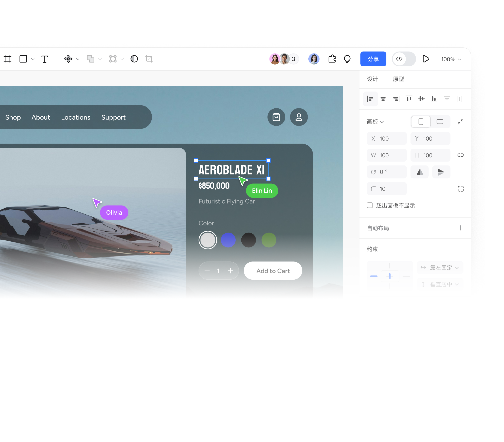This screenshot has width=504, height=442.
Task: Toggle the code mode switch
Action: [x=404, y=59]
